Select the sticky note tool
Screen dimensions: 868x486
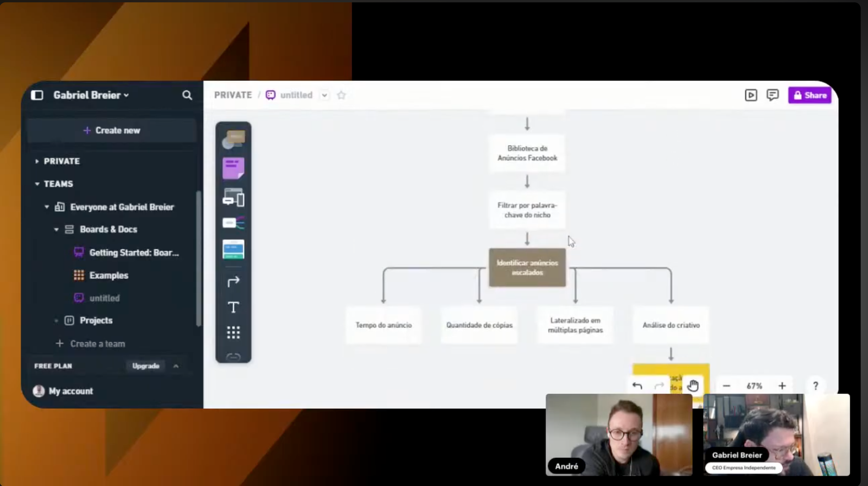click(x=233, y=168)
